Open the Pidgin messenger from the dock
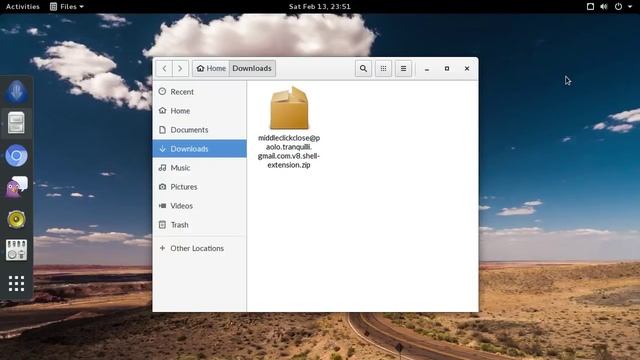Viewport: 640px width, 360px height. 16,187
